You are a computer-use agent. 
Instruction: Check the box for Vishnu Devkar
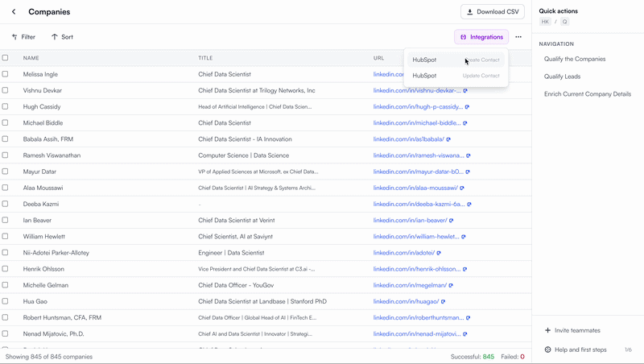5,90
